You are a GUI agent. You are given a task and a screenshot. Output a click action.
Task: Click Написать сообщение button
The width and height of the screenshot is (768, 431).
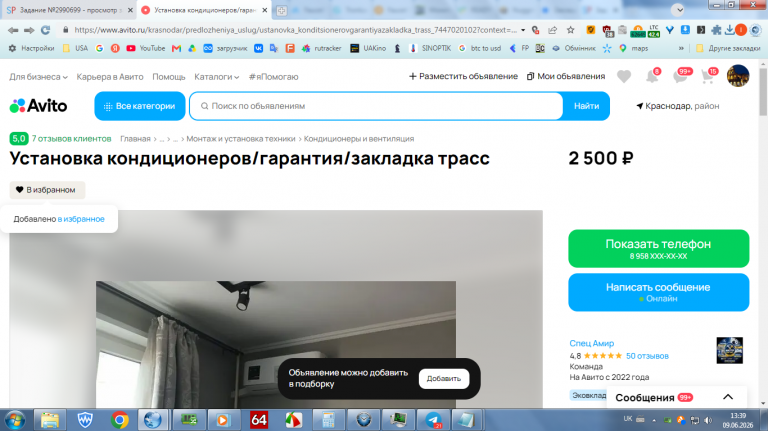[x=658, y=292]
